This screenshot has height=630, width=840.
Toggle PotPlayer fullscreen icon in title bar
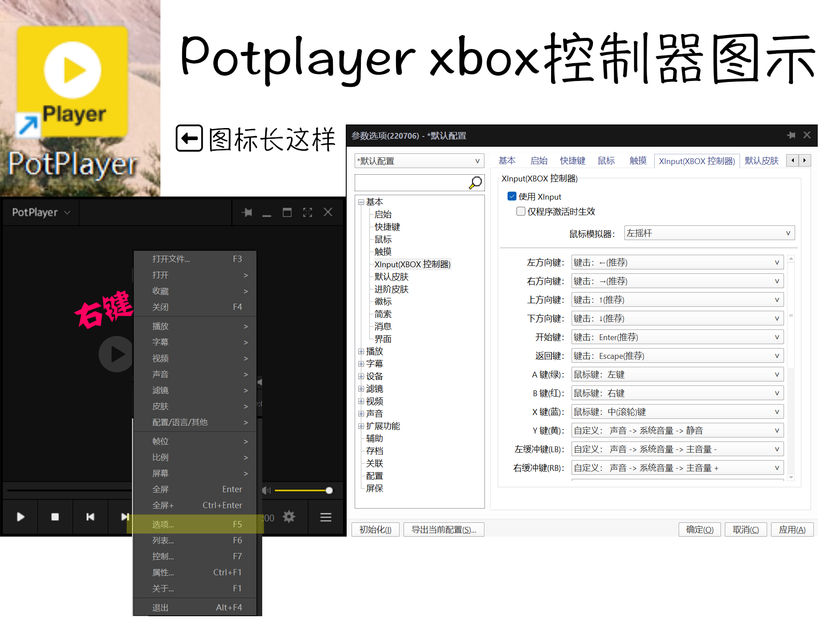pos(308,213)
